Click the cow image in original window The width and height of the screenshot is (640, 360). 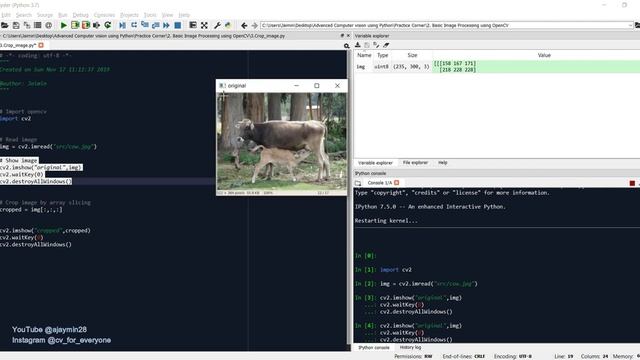[282, 141]
